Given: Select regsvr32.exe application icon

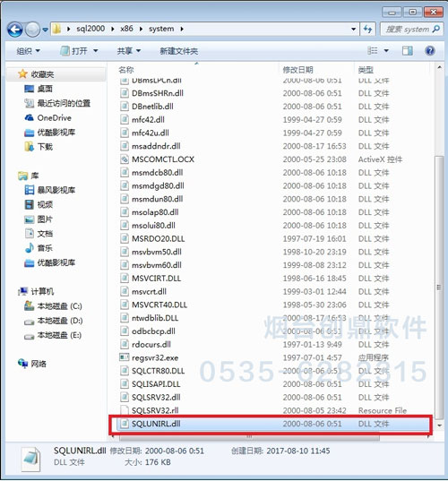Looking at the screenshot, I should pos(124,357).
